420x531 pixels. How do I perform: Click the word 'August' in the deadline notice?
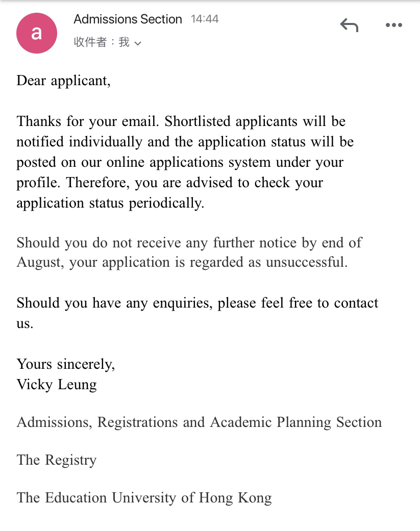tap(38, 263)
